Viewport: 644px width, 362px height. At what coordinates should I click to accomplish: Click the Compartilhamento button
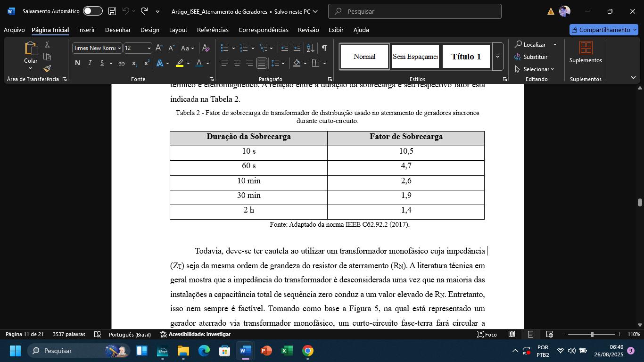click(x=604, y=30)
